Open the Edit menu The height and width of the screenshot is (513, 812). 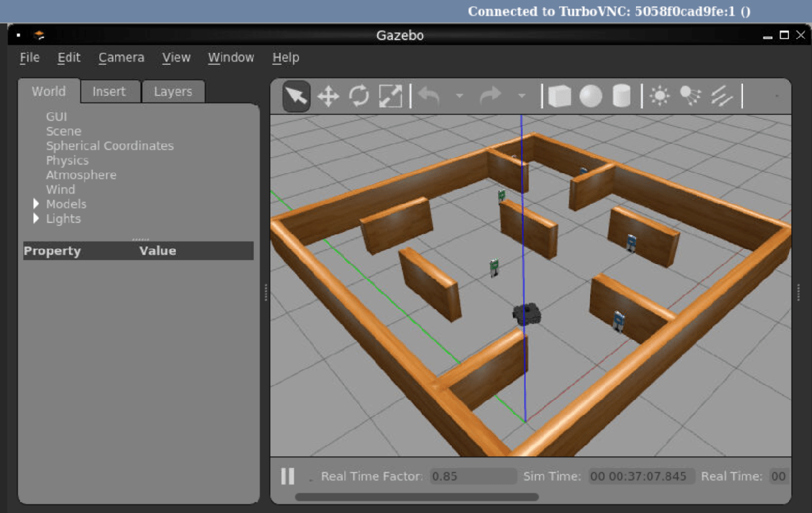[69, 58]
